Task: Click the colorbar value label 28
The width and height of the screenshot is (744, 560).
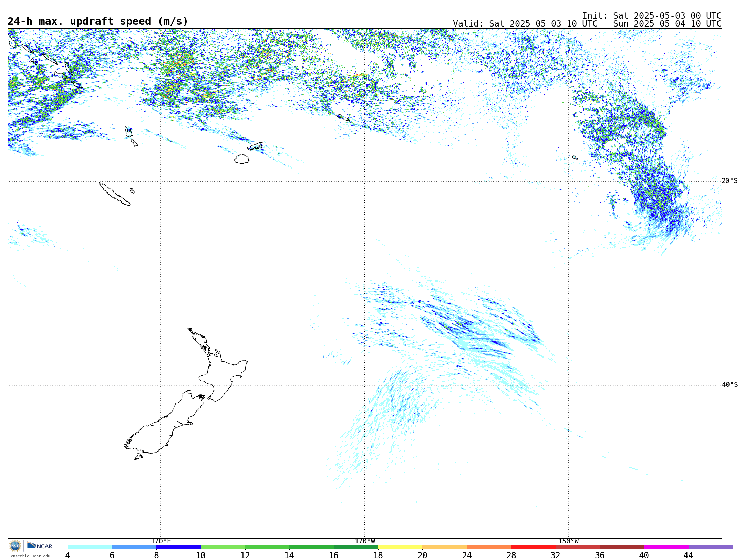Action: tap(511, 556)
